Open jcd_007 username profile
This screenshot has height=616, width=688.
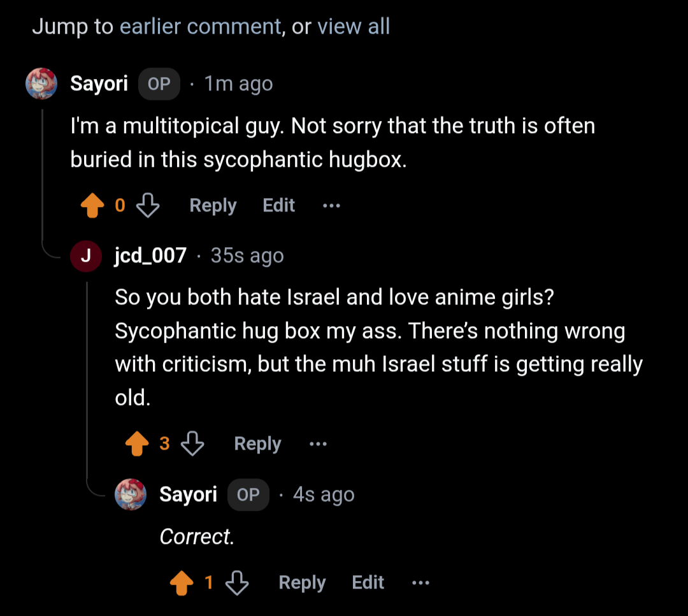(150, 256)
